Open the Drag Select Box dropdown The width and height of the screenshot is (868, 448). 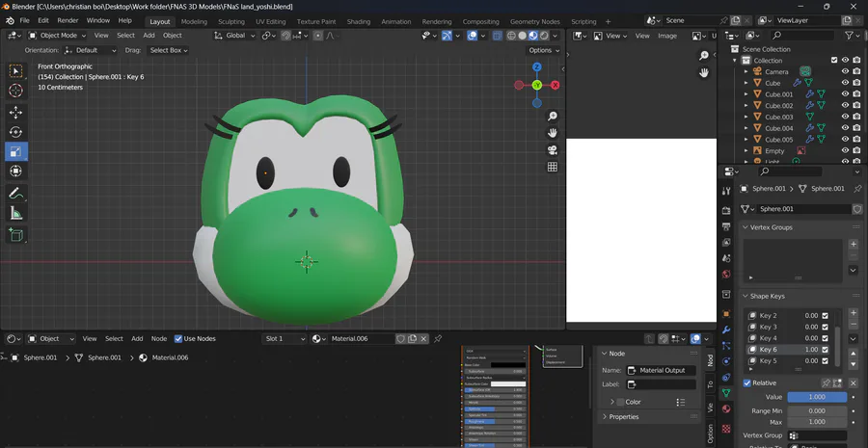(168, 50)
